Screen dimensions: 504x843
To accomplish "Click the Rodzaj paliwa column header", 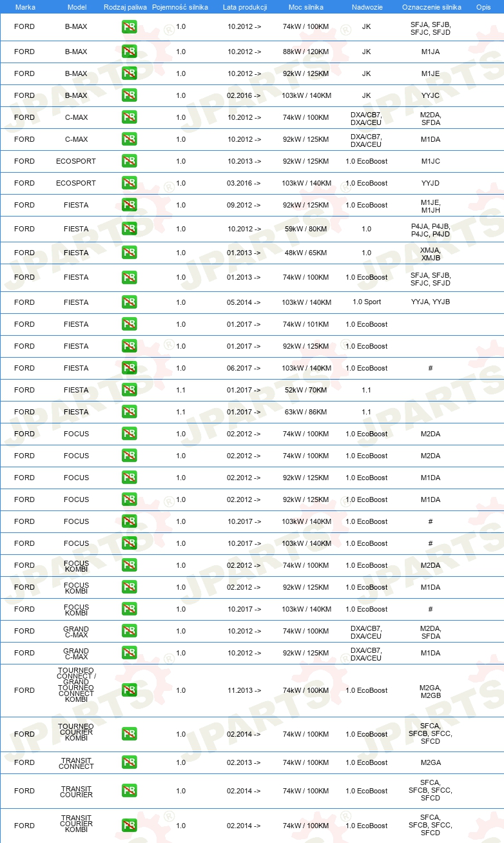I will pyautogui.click(x=125, y=7).
